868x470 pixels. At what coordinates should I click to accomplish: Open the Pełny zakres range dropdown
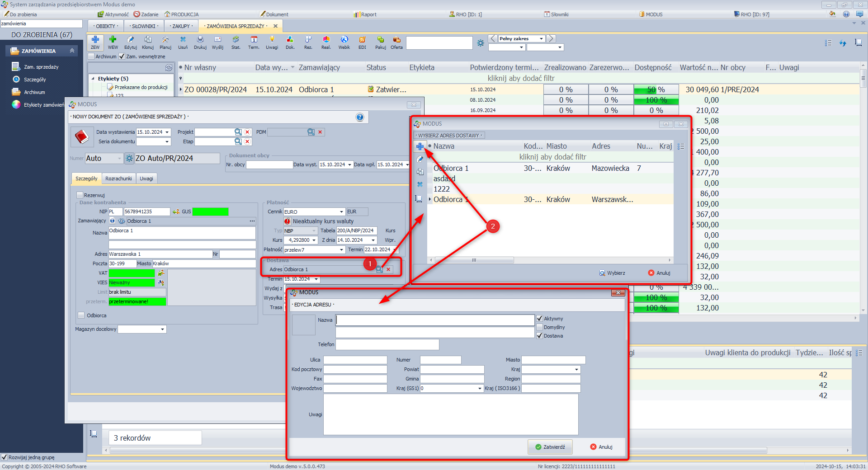click(541, 39)
